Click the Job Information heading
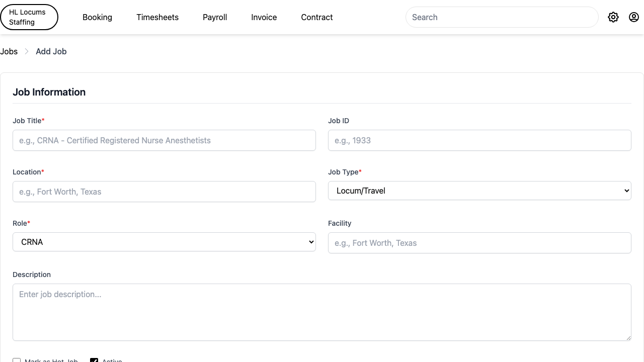Image resolution: width=644 pixels, height=362 pixels. click(x=49, y=92)
